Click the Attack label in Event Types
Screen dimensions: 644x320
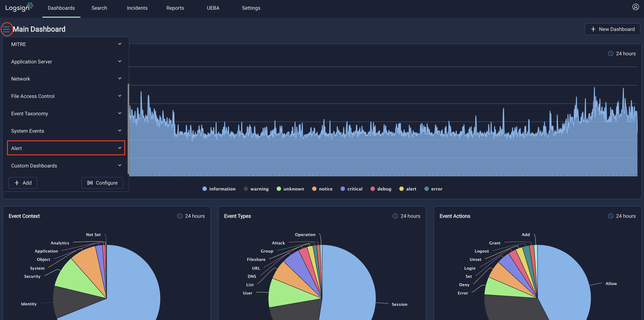pyautogui.click(x=278, y=243)
